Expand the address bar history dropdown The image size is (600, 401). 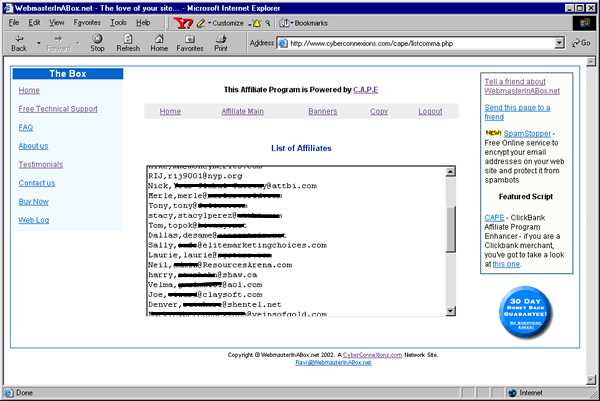tap(559, 43)
